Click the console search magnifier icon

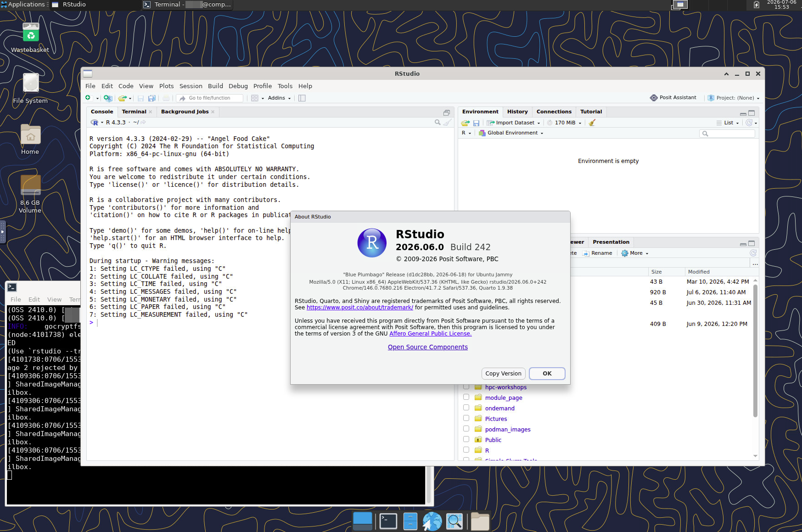[437, 122]
